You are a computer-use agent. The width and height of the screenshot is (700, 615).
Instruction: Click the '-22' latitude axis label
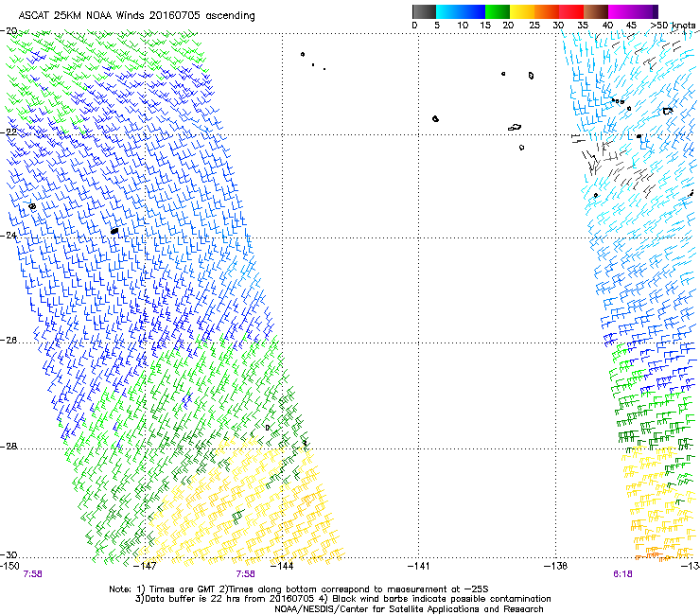coord(9,132)
